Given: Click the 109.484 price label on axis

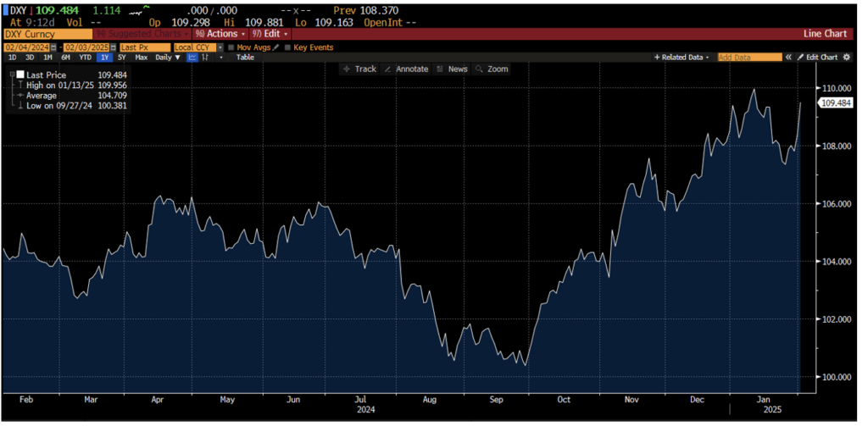Looking at the screenshot, I should 835,103.
